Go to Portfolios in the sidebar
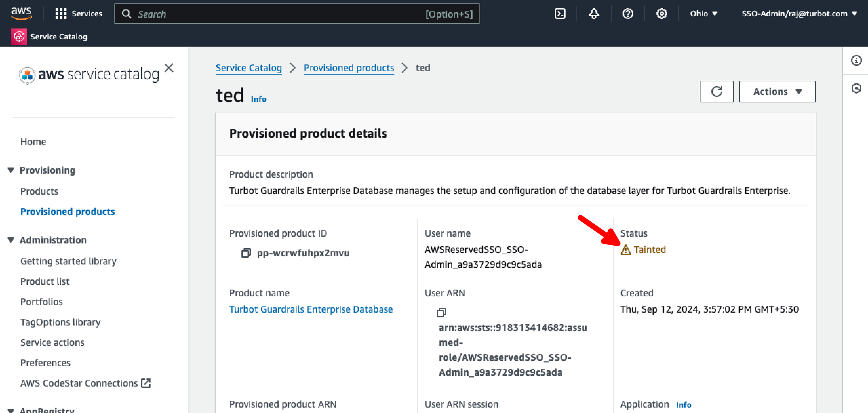Screen dimensions: 868x413 (x=41, y=302)
